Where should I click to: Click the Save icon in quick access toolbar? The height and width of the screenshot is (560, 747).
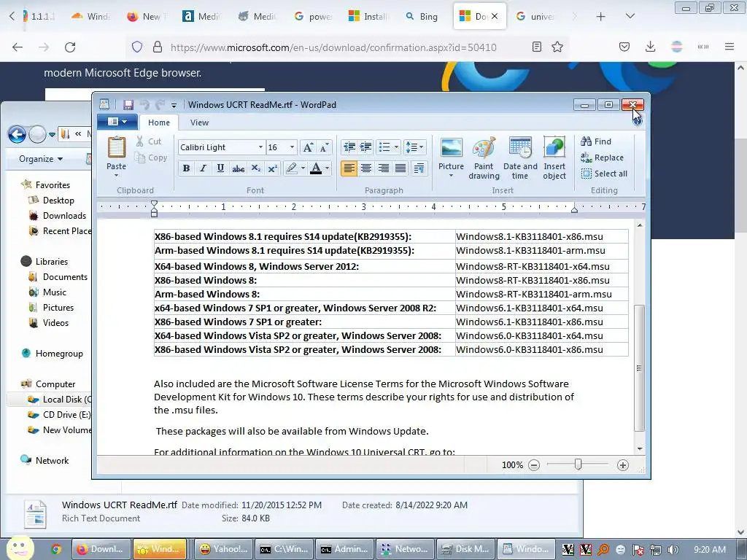click(128, 105)
